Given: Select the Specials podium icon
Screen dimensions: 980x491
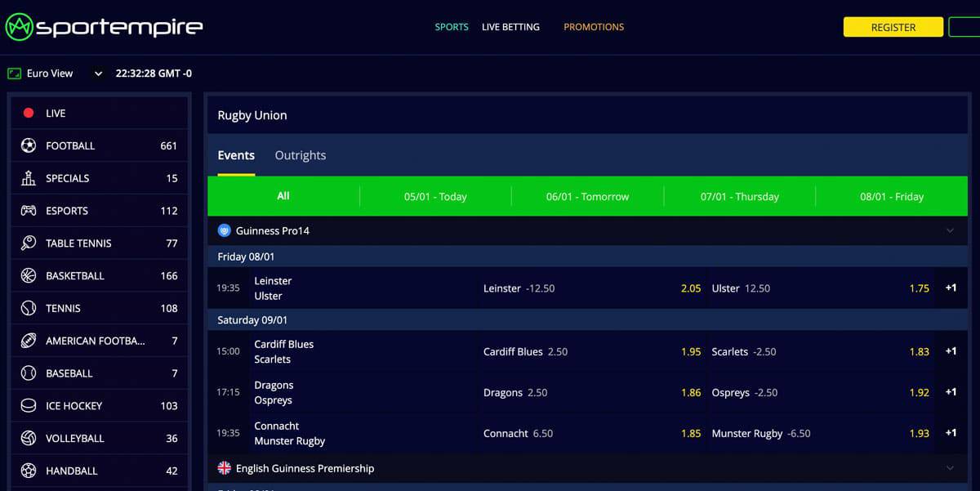Looking at the screenshot, I should (x=29, y=178).
